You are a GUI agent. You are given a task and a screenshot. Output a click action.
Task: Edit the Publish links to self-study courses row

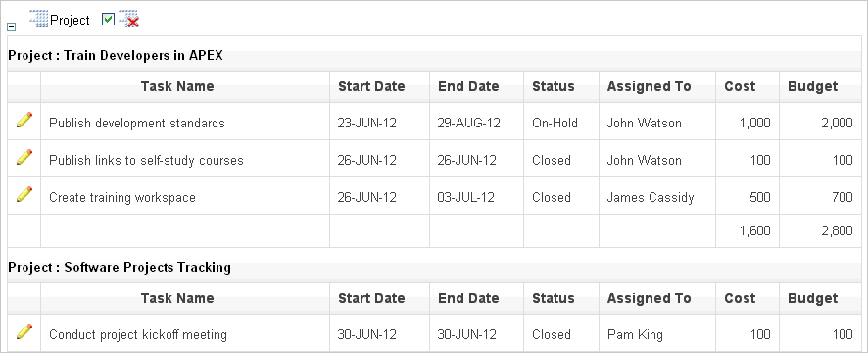pyautogui.click(x=24, y=157)
